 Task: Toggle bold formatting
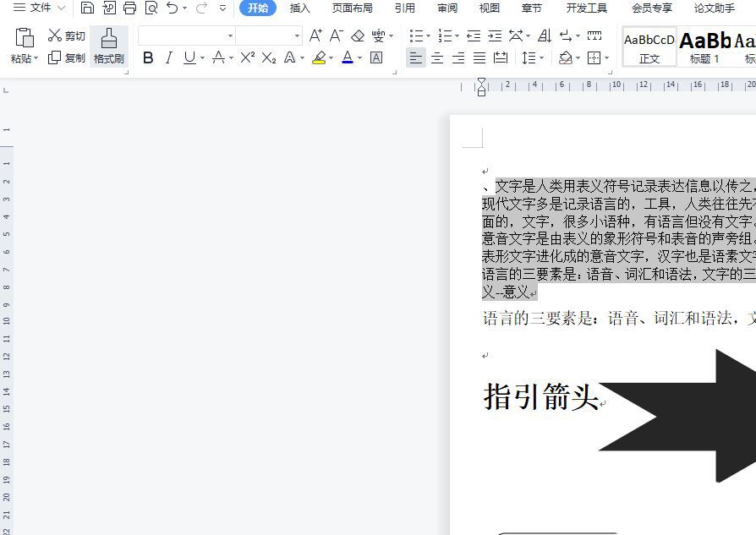click(x=148, y=57)
